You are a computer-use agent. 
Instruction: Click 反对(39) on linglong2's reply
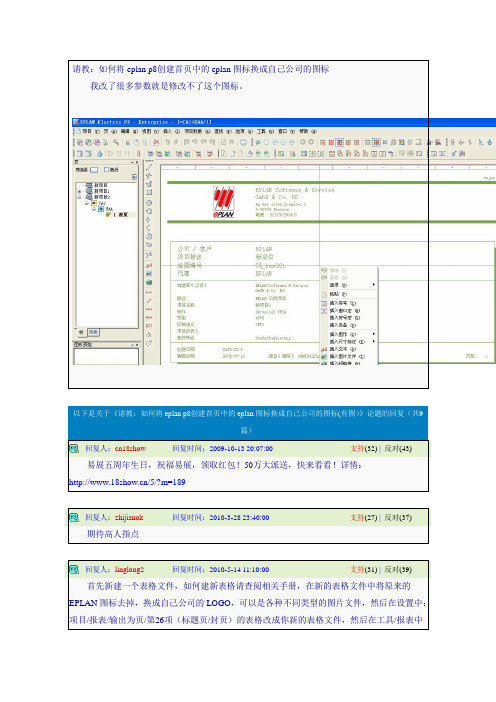[398, 569]
